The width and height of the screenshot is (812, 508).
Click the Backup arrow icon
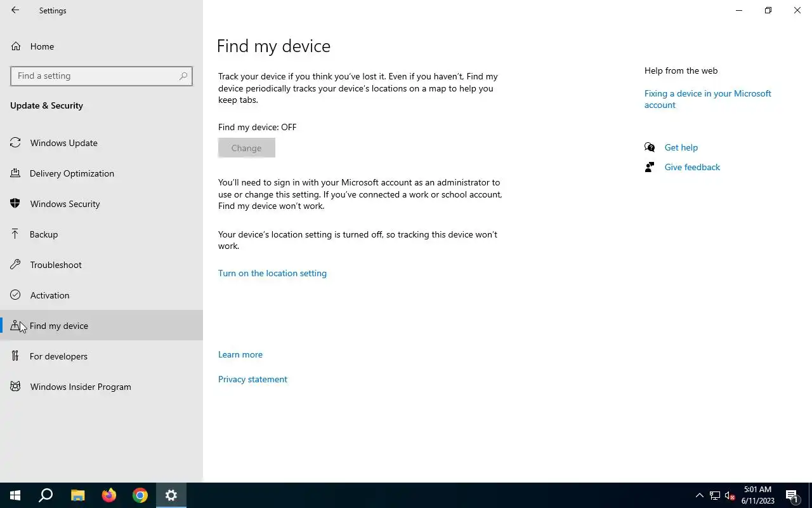click(16, 234)
